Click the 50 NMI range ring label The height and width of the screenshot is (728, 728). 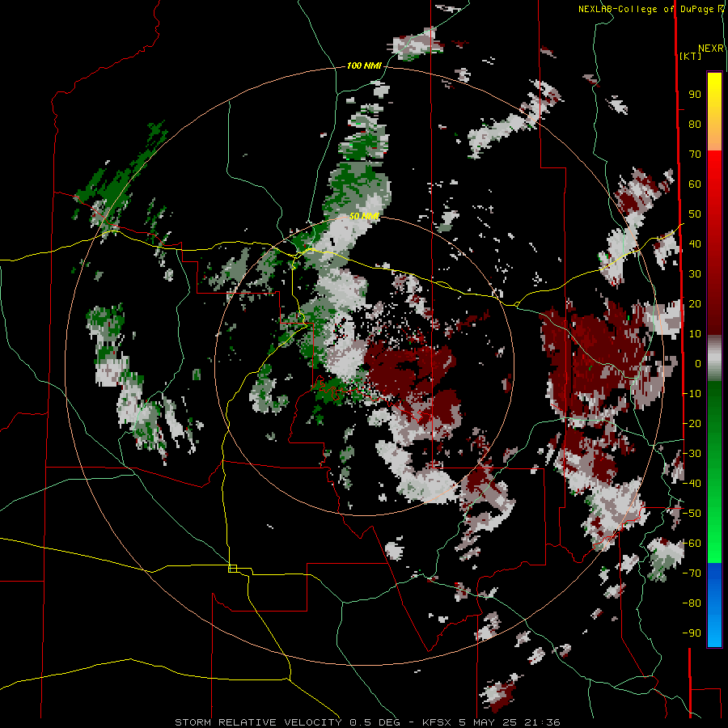pyautogui.click(x=364, y=216)
